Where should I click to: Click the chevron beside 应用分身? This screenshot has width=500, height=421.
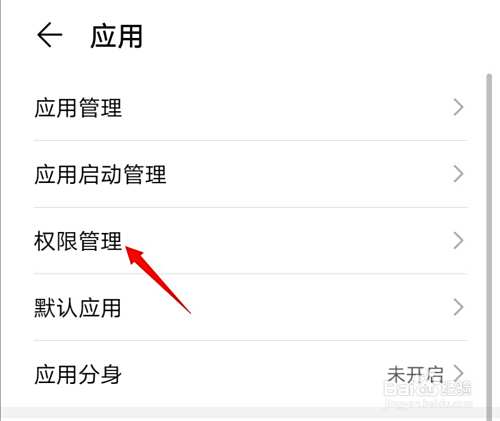tap(459, 373)
